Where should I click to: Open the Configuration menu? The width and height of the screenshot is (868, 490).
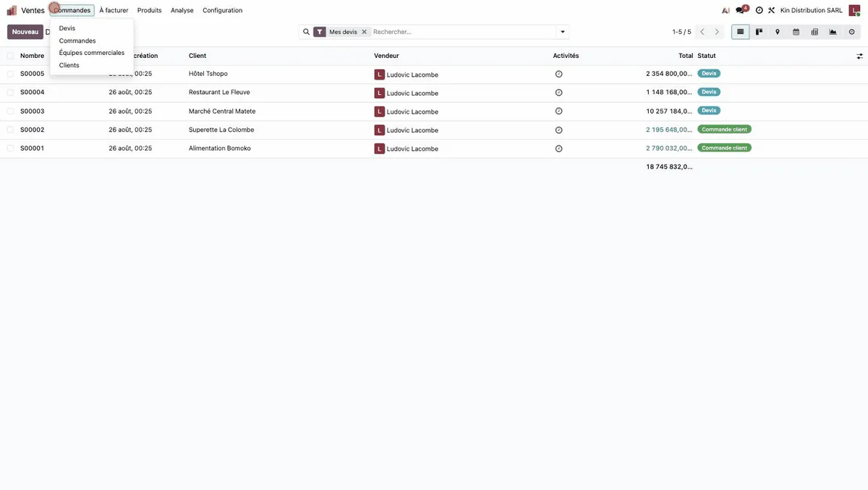click(x=223, y=10)
